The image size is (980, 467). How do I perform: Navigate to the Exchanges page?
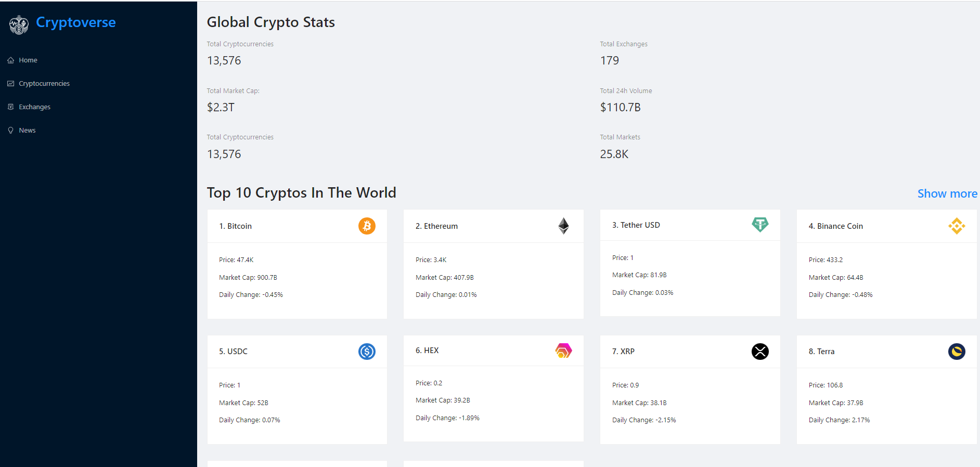pos(34,107)
